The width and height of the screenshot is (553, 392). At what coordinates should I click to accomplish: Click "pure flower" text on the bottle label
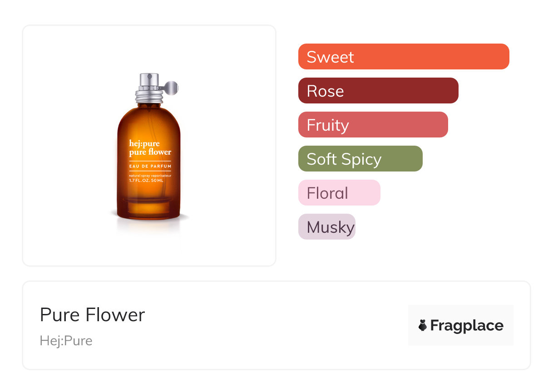click(x=150, y=152)
